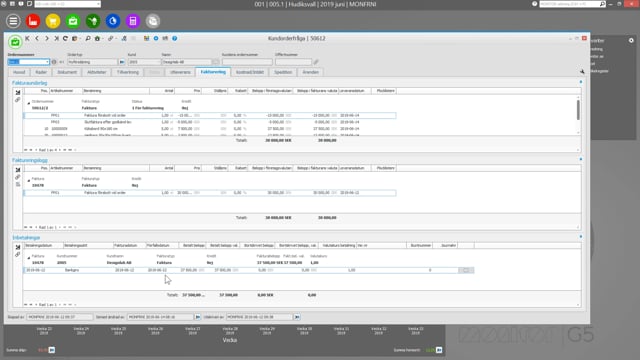Viewport: 640px width, 360px height.
Task: Open the grey General settings module
Action: click(153, 21)
